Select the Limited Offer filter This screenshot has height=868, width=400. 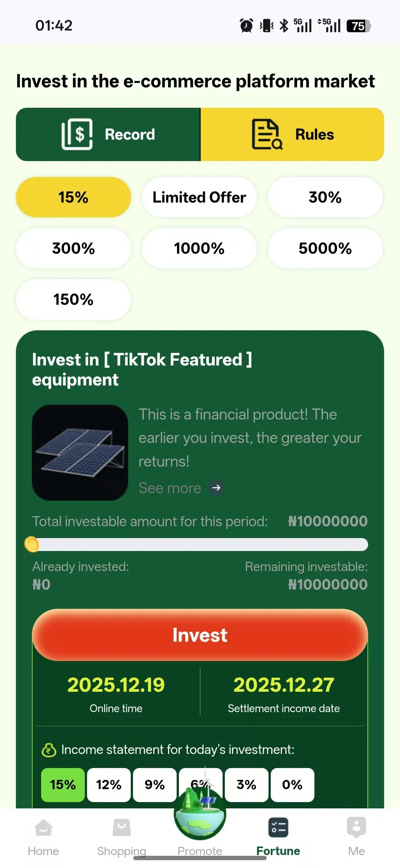point(199,197)
